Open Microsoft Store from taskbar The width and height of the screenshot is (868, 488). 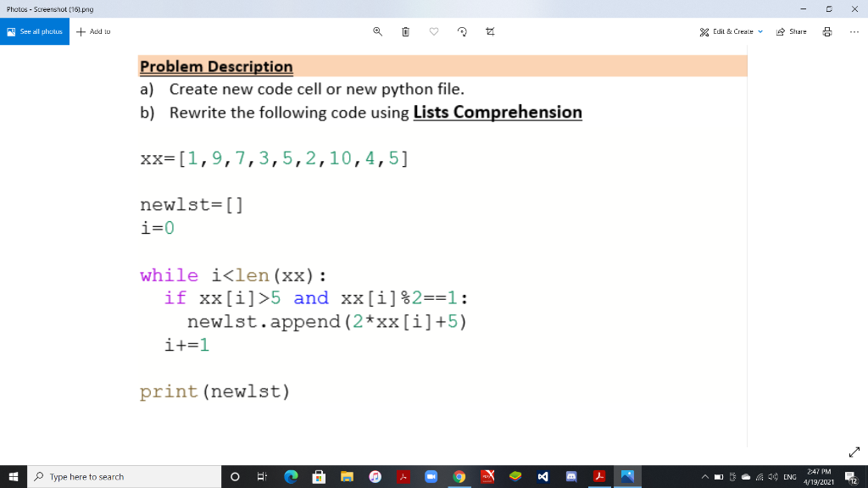click(x=319, y=476)
